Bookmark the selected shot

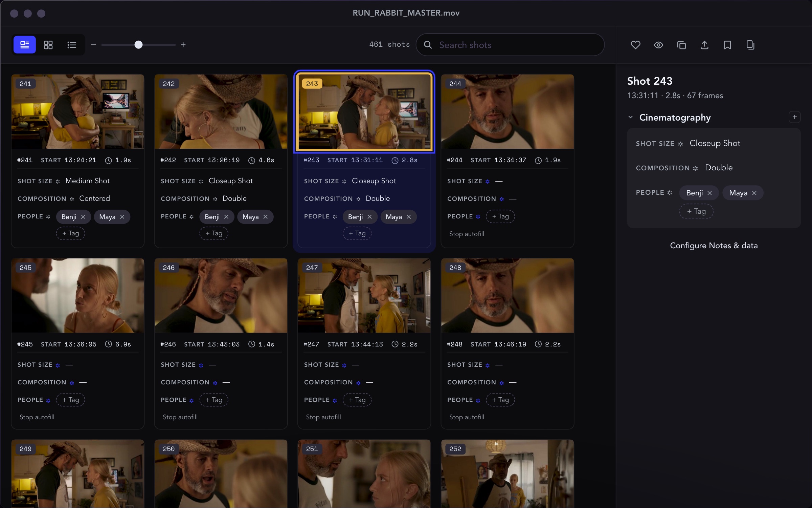point(727,45)
